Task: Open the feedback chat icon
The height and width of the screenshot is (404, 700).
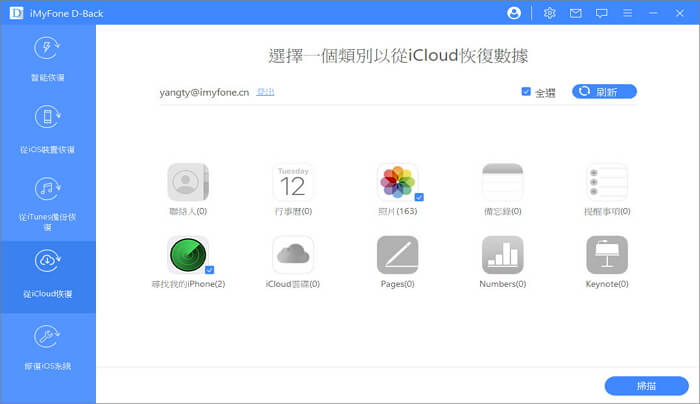Action: coord(601,13)
